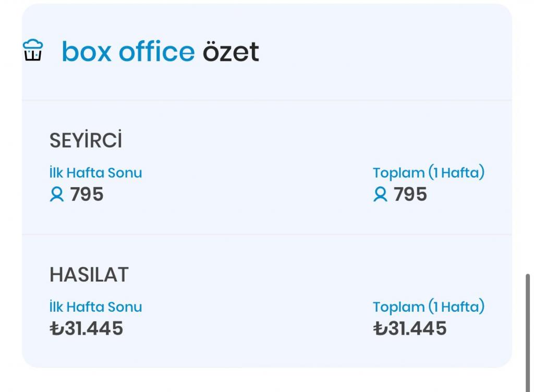The width and height of the screenshot is (534, 392).
Task: Click the popcorn bucket icon
Action: tap(33, 51)
